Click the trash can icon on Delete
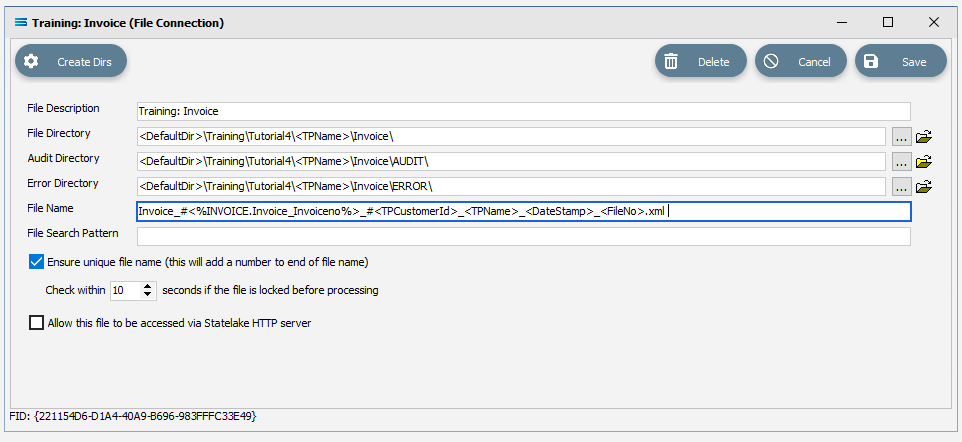962x442 pixels. [671, 61]
